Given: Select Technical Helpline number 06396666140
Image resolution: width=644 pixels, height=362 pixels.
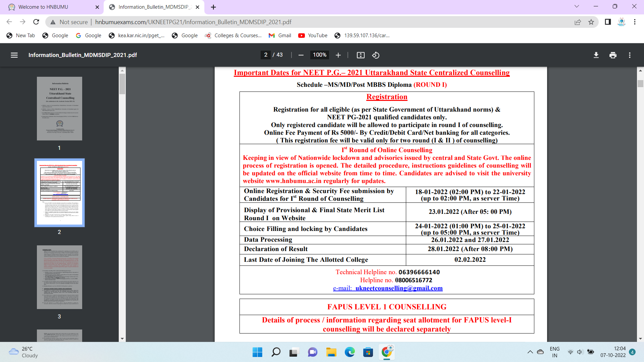Looking at the screenshot, I should tap(419, 272).
